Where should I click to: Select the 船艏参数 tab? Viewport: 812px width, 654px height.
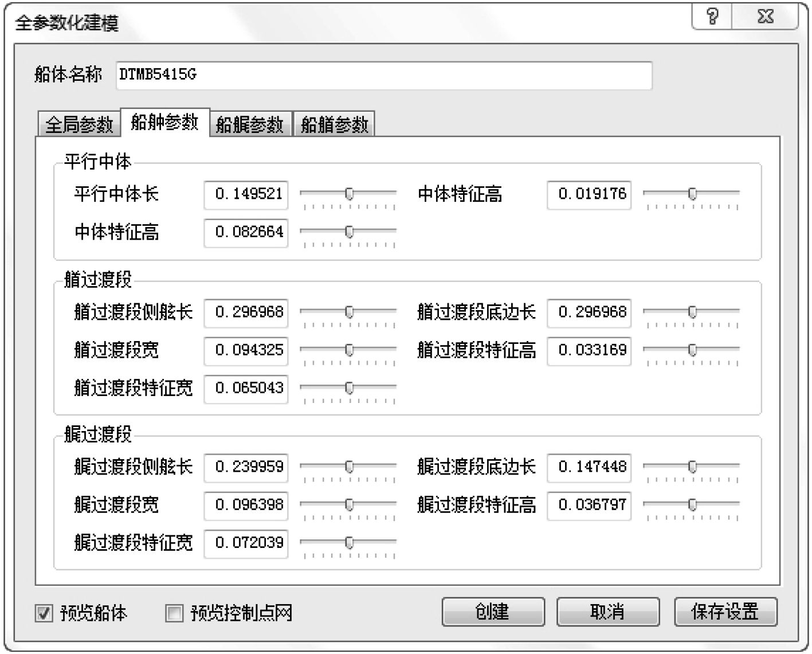pyautogui.click(x=334, y=124)
